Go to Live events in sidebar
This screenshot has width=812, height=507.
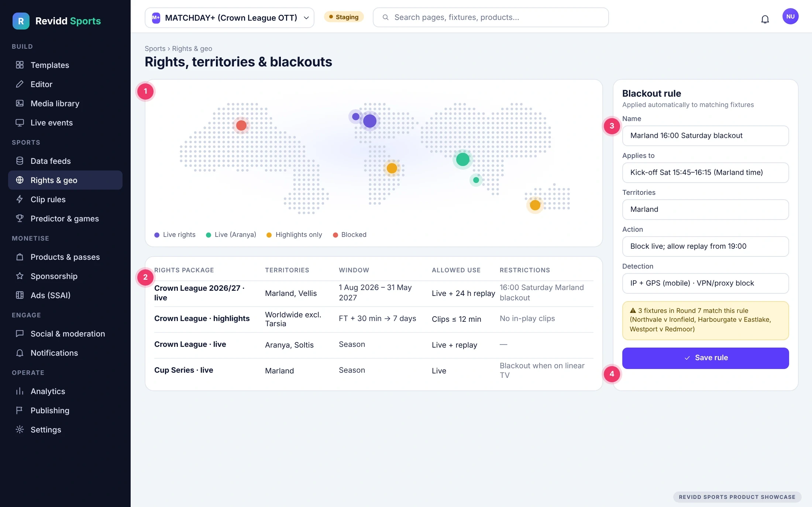point(65,123)
